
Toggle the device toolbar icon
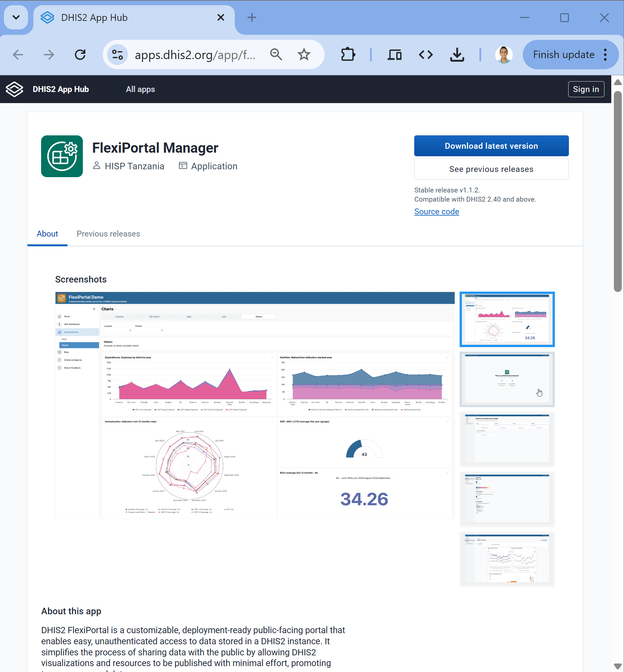point(394,55)
